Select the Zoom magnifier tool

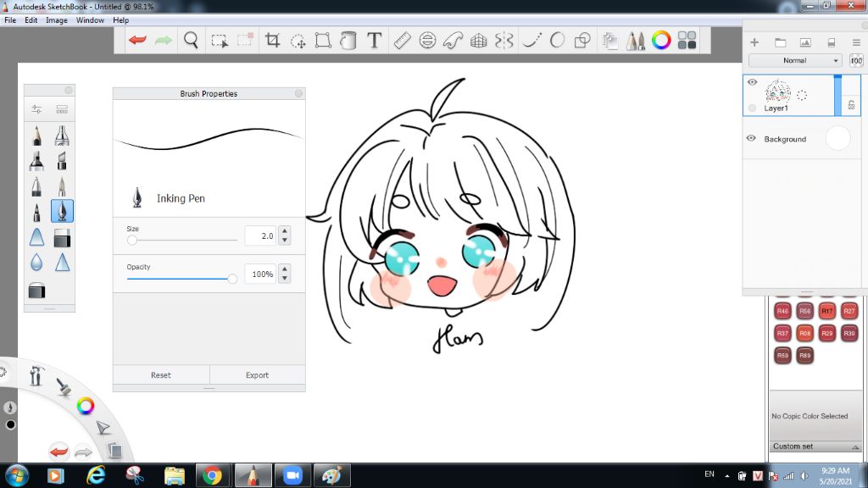point(191,41)
